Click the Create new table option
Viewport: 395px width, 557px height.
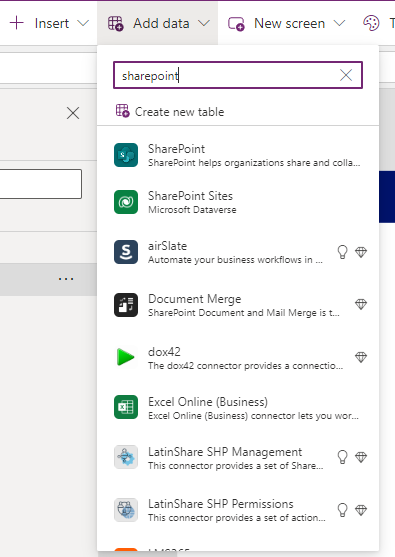coord(170,112)
